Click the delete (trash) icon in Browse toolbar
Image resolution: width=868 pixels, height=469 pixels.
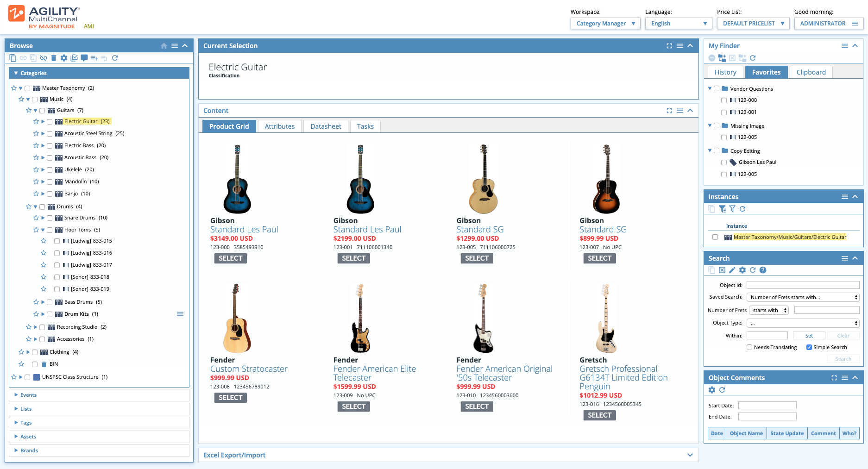[54, 58]
